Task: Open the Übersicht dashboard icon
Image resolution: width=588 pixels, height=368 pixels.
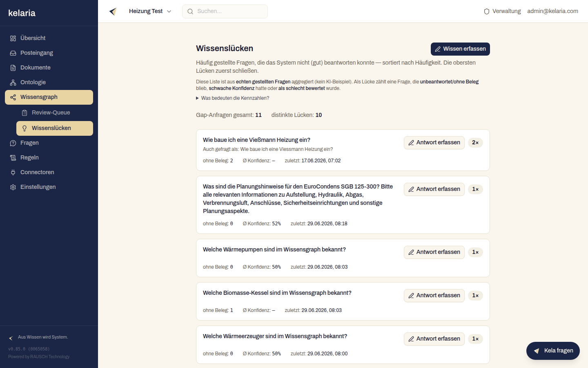Action: pyautogui.click(x=13, y=38)
